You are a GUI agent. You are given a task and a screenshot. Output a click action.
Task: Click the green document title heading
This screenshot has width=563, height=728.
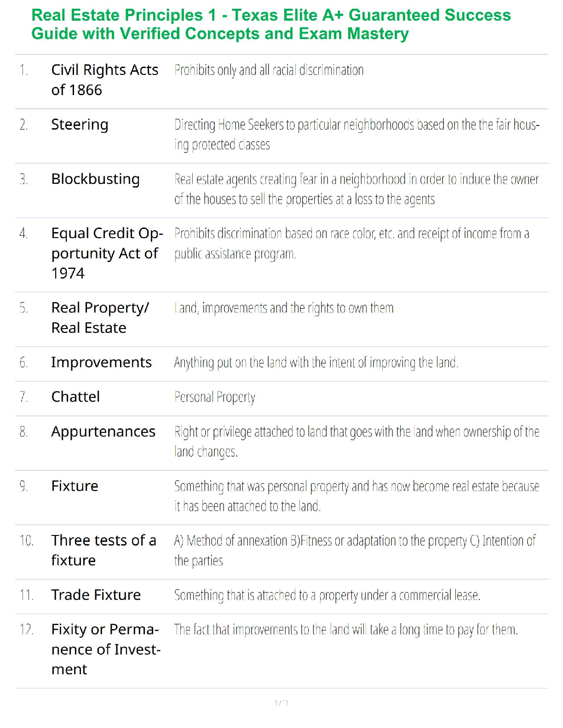coord(271,24)
